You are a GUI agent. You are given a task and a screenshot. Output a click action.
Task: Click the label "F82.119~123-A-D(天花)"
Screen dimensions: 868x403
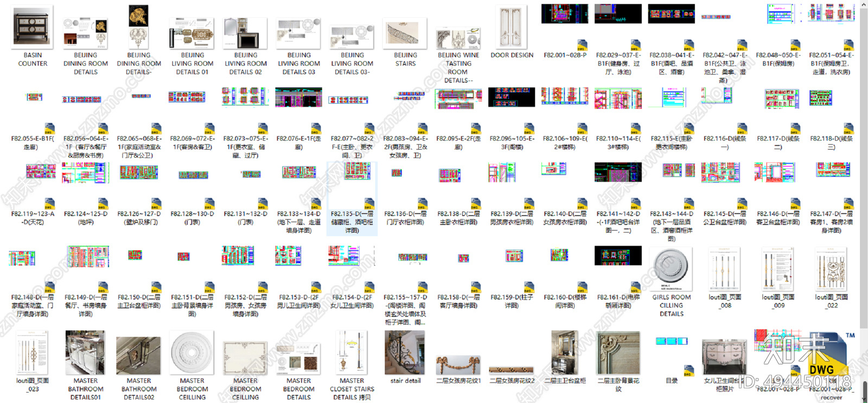point(33,218)
